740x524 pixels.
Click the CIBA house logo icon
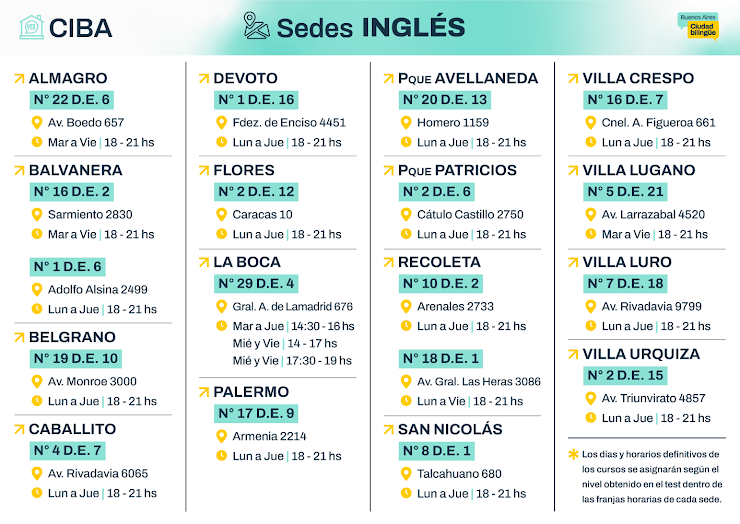pyautogui.click(x=31, y=27)
